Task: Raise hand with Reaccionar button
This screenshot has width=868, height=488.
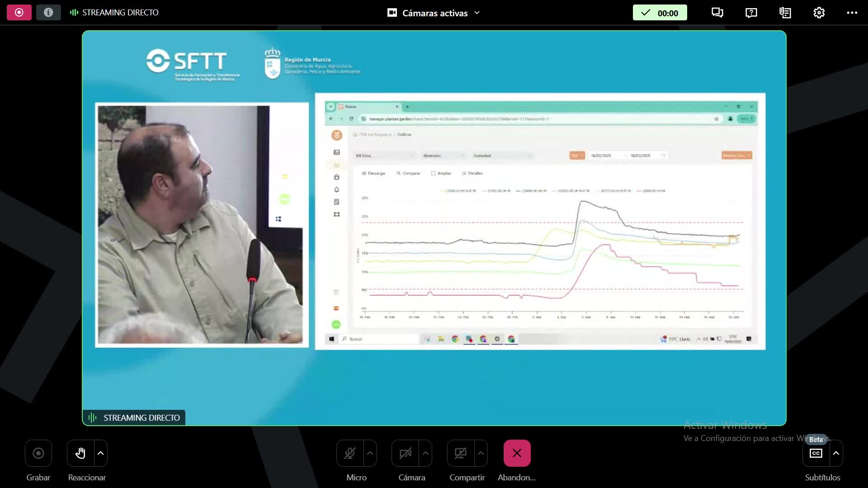Action: point(80,453)
